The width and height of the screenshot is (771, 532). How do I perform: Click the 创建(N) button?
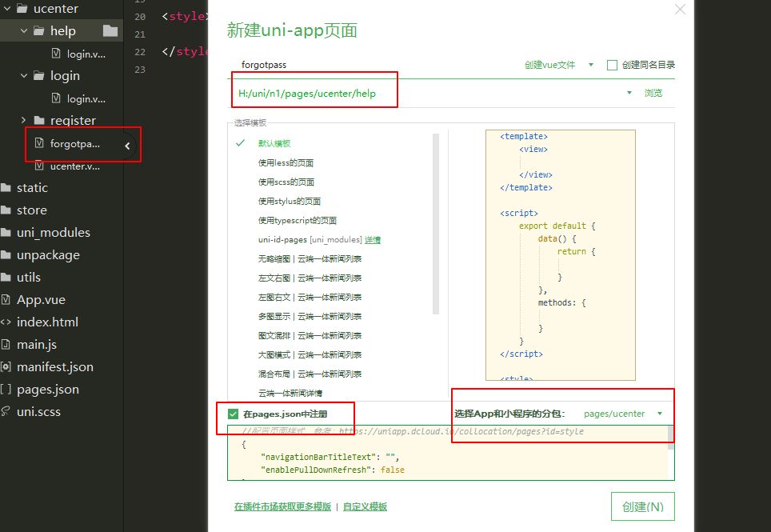tap(643, 506)
